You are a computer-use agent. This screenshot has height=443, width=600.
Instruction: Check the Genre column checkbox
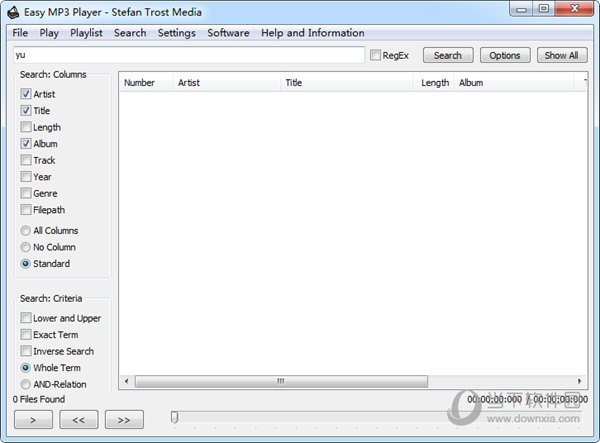[26, 193]
